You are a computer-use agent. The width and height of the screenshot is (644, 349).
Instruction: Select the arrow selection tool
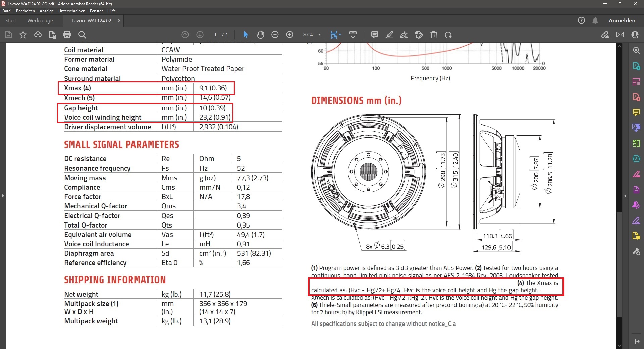246,35
